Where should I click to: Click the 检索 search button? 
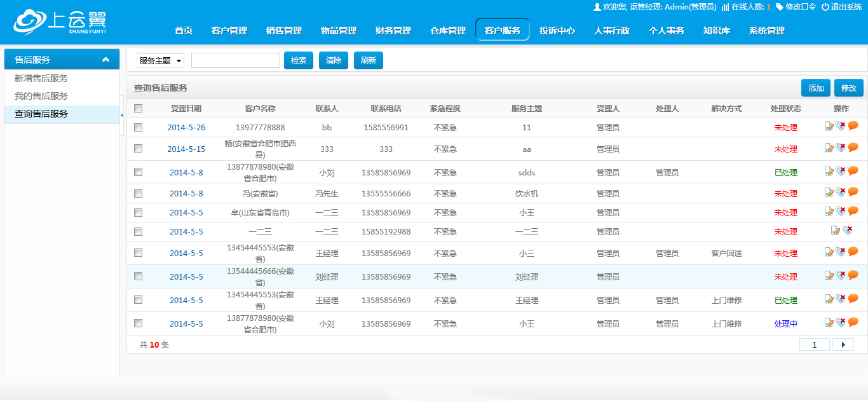click(299, 60)
